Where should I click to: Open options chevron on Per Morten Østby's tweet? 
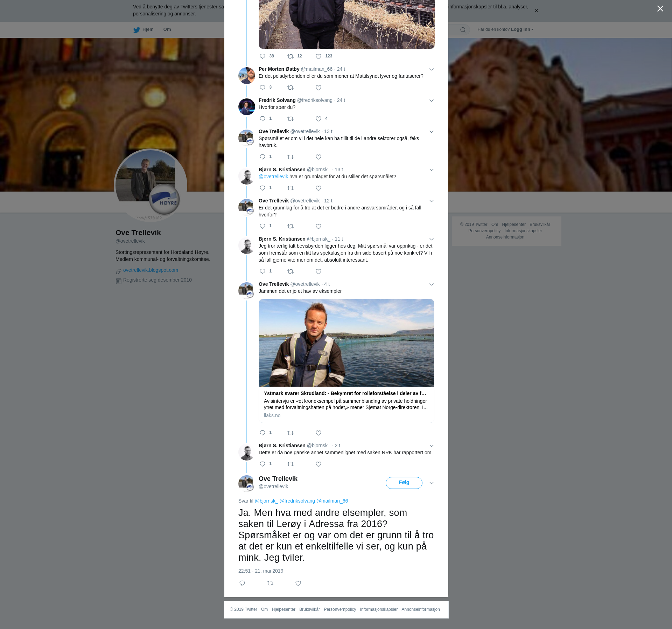(x=431, y=69)
